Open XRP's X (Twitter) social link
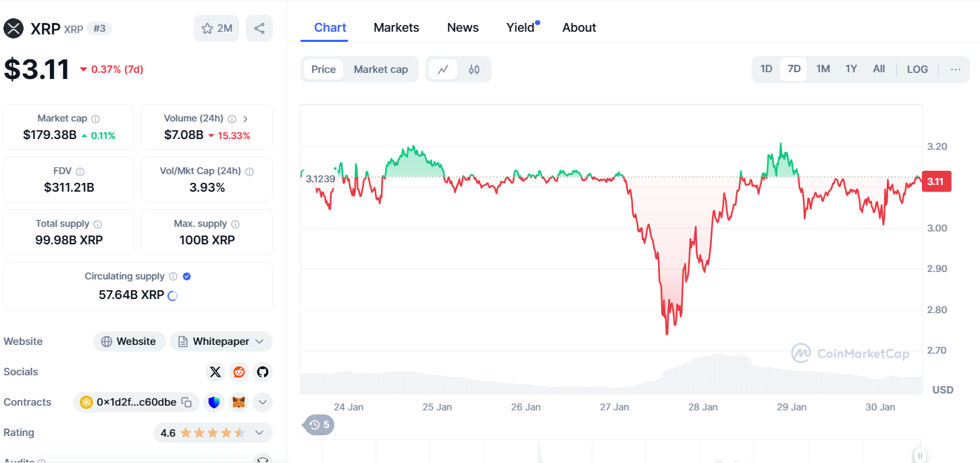980x463 pixels. (215, 372)
